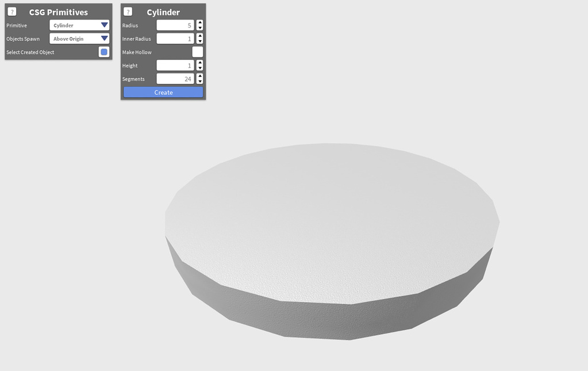Click the help icon on Cylinder panel
This screenshot has height=371, width=588.
click(128, 11)
